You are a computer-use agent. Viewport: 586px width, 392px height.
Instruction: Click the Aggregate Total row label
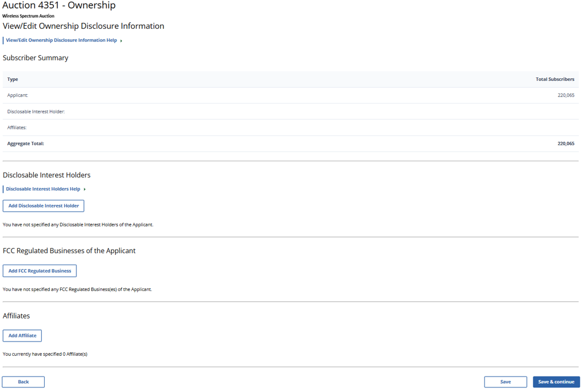pos(26,143)
